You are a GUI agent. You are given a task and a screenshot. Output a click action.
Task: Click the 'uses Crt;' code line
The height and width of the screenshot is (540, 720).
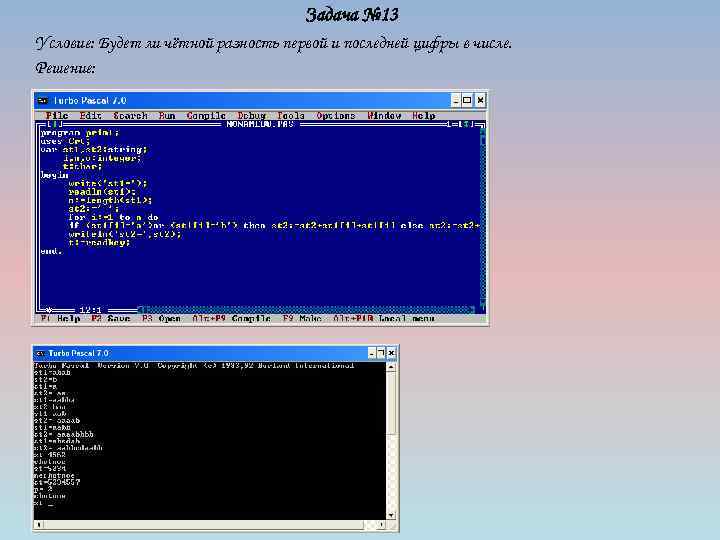click(x=65, y=141)
